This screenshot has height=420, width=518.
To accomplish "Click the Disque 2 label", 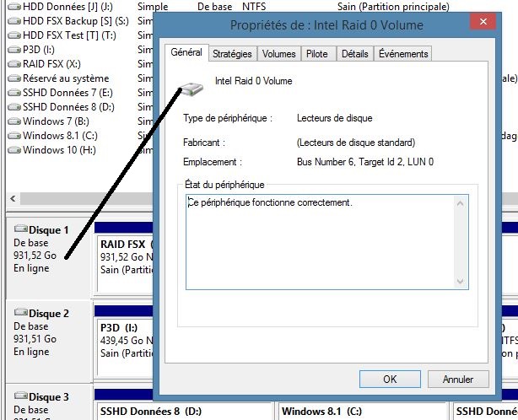I will point(49,314).
